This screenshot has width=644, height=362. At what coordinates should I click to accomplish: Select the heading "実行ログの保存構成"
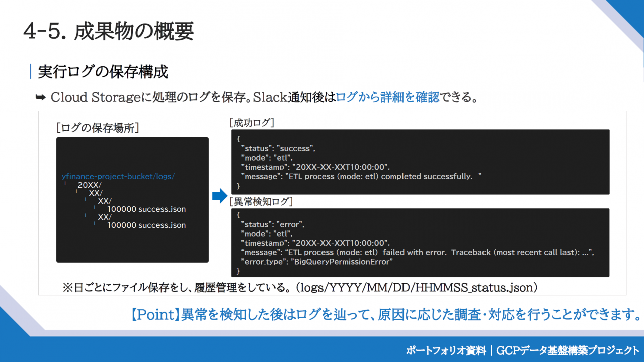pyautogui.click(x=103, y=72)
